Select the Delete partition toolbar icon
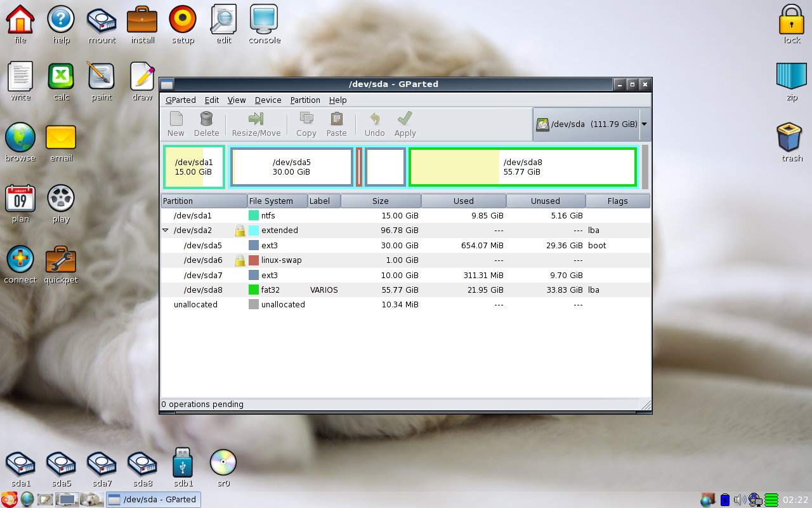This screenshot has height=508, width=812. tap(206, 124)
